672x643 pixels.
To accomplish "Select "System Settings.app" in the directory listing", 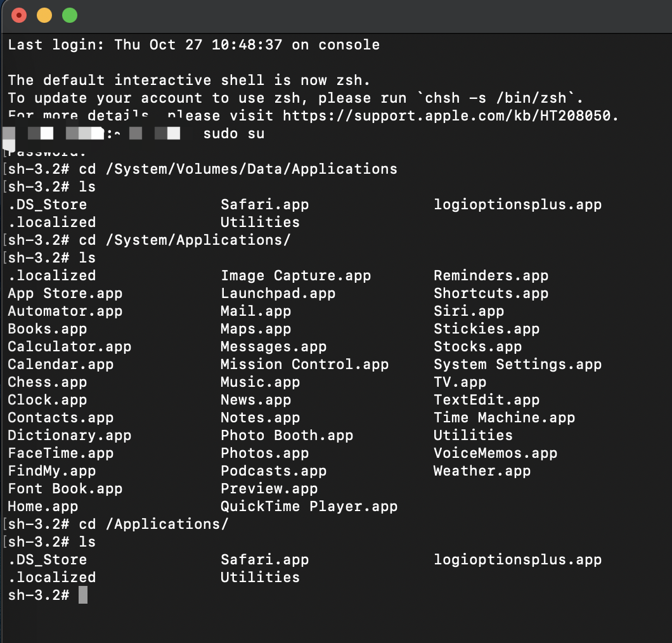I will pyautogui.click(x=517, y=365).
